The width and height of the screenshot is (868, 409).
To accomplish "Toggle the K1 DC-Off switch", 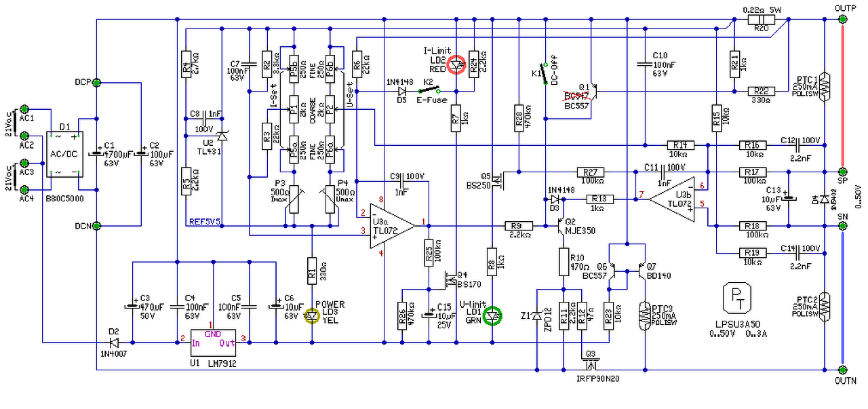I will point(545,76).
